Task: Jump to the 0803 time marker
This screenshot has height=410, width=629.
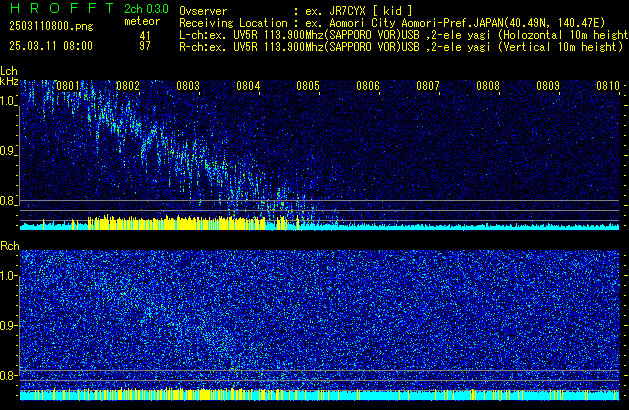Action: click(x=188, y=86)
